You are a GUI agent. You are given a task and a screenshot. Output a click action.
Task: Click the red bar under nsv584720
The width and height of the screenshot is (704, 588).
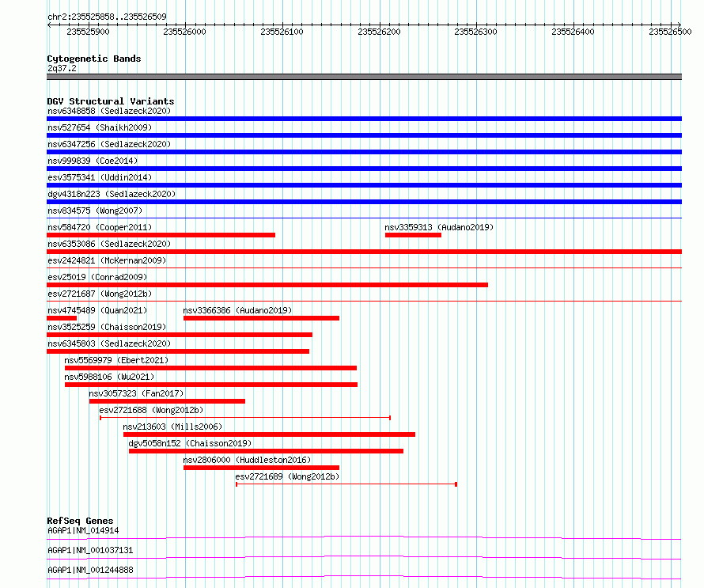point(161,235)
